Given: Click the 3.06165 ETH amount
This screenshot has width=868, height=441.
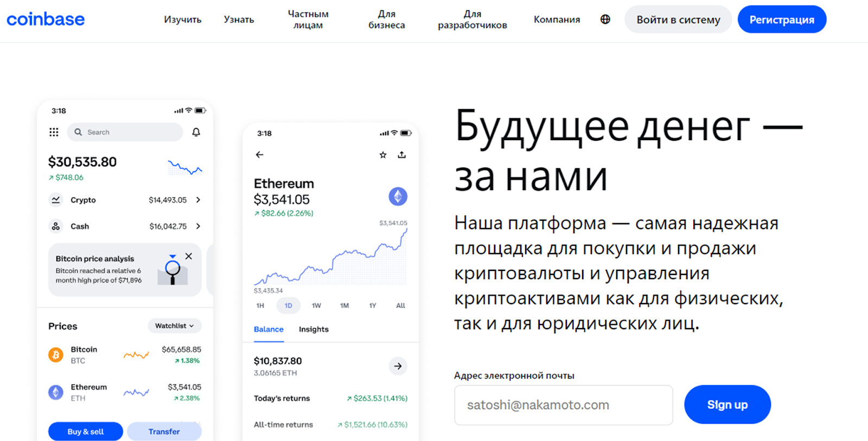Looking at the screenshot, I should [x=276, y=373].
